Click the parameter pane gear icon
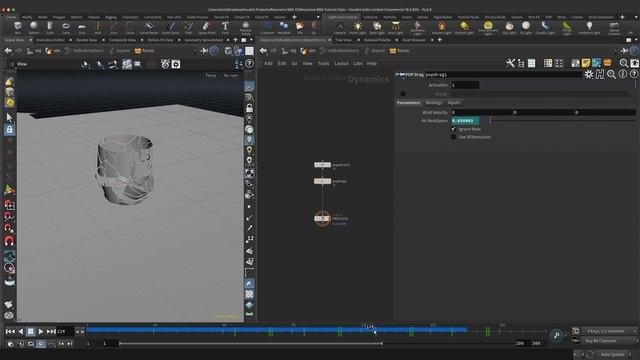The image size is (640, 360). [x=589, y=74]
